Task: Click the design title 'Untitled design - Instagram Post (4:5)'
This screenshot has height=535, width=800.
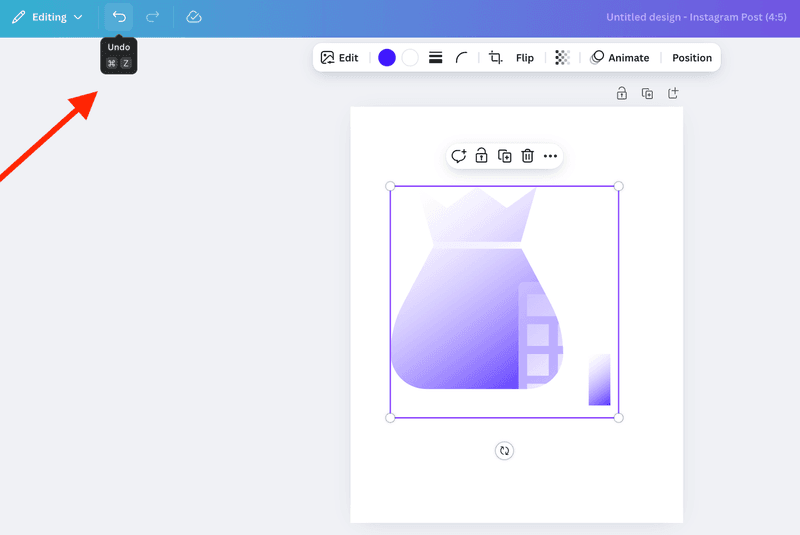Action: click(x=696, y=17)
